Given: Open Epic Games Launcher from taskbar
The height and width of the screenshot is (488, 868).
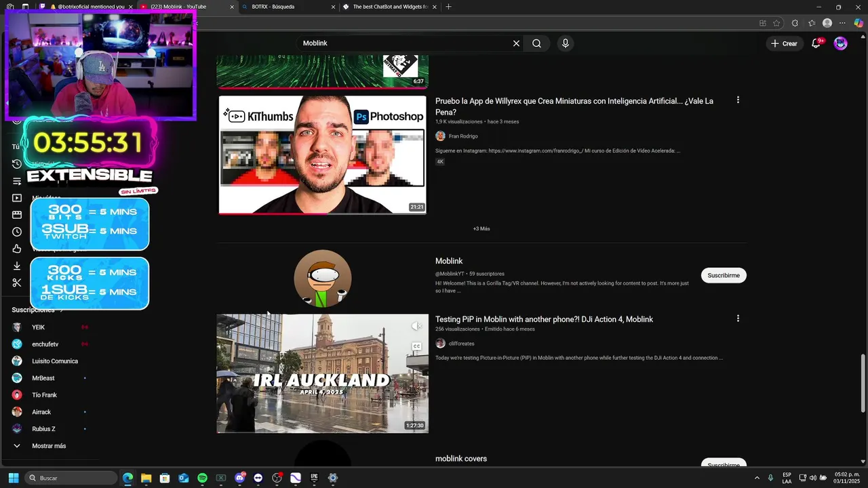Looking at the screenshot, I should click(x=314, y=478).
